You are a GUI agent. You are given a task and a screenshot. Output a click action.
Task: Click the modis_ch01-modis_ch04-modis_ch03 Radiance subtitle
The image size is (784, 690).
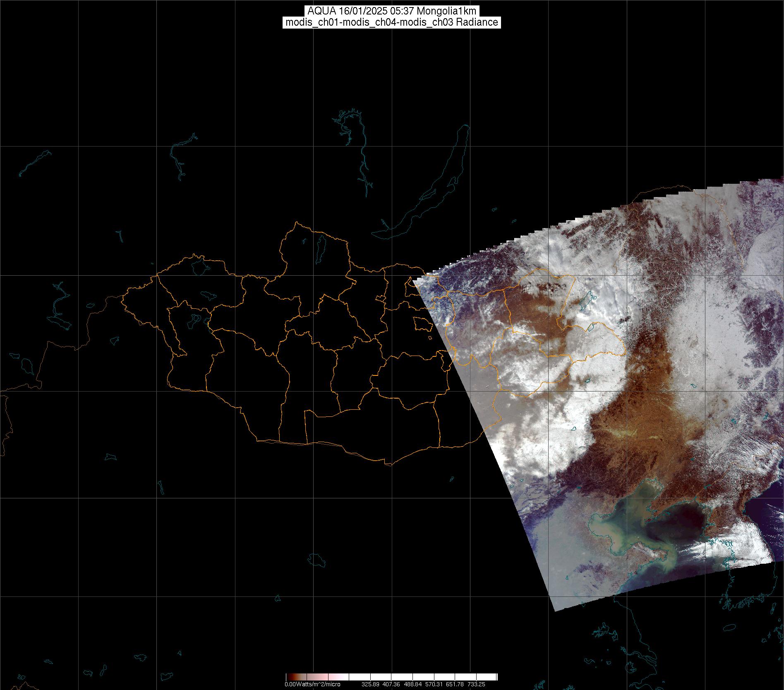(392, 22)
